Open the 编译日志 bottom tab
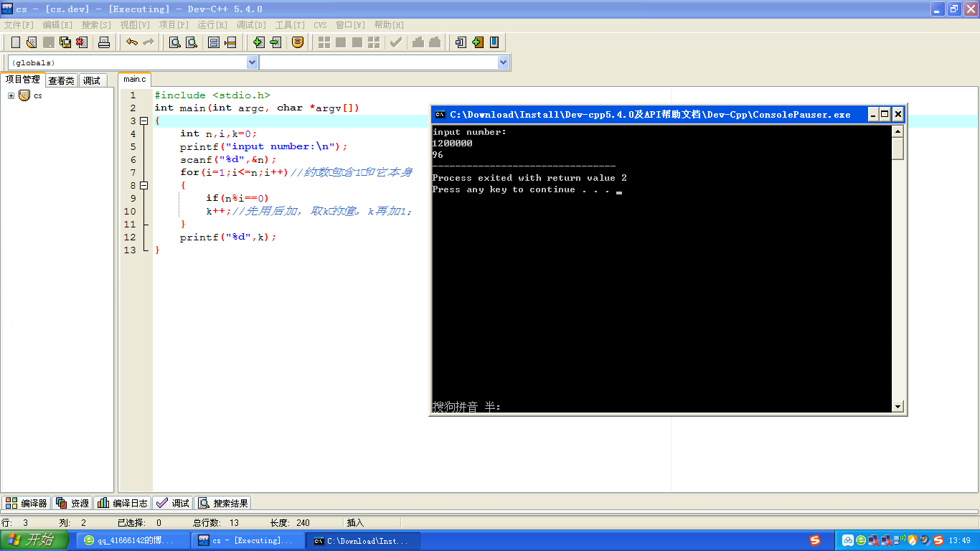 tap(123, 503)
